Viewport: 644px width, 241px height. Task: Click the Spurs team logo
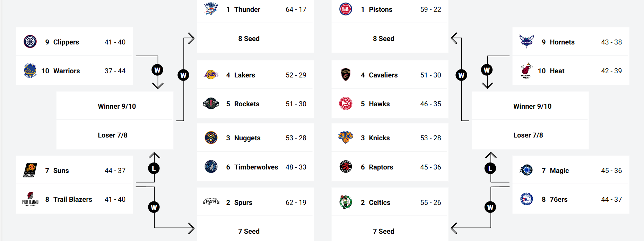211,202
